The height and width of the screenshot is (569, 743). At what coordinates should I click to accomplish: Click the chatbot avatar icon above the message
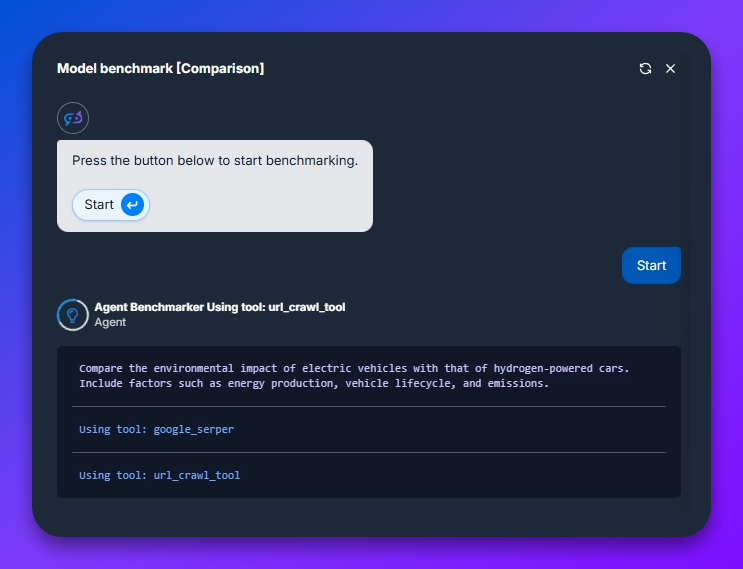coord(73,118)
